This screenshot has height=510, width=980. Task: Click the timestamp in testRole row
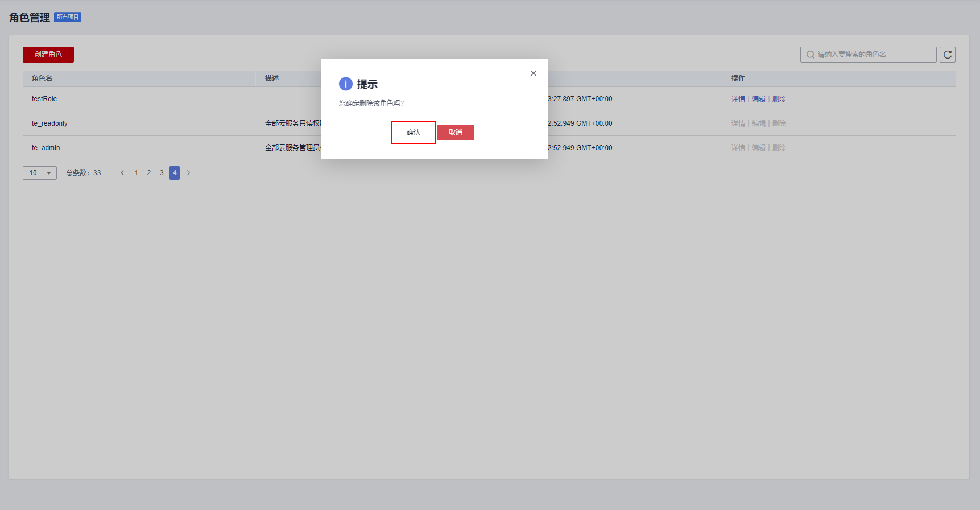coord(580,99)
